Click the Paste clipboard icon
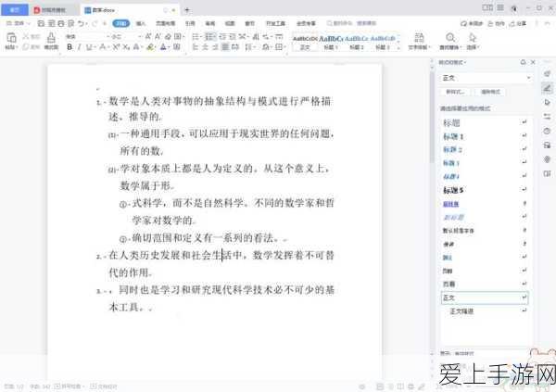556x392 pixels. pyautogui.click(x=11, y=38)
